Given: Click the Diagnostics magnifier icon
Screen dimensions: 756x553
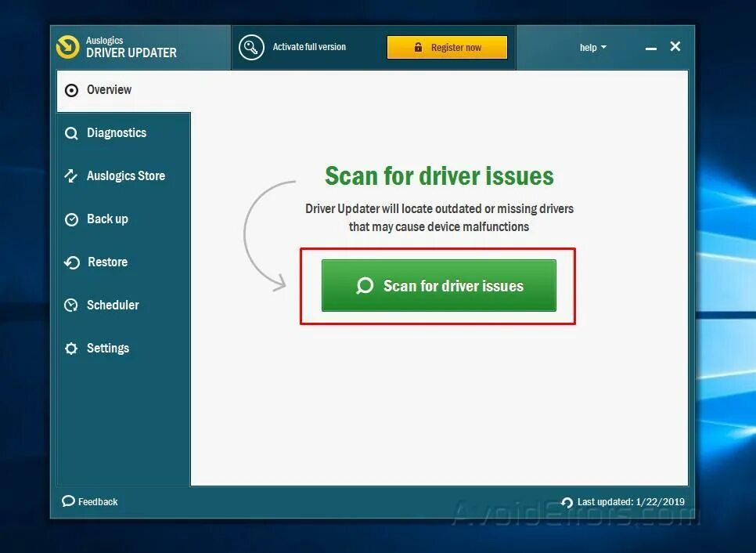Looking at the screenshot, I should [x=71, y=133].
